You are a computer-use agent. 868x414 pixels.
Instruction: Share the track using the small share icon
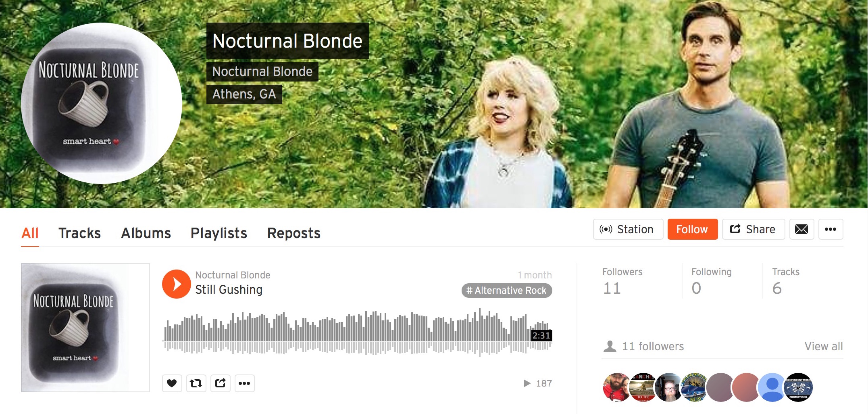[x=220, y=383]
